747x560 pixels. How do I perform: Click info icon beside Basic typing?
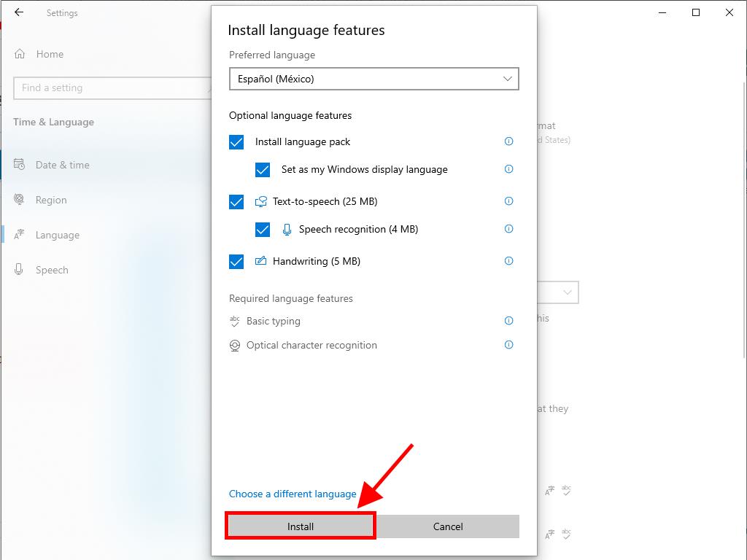tap(508, 321)
